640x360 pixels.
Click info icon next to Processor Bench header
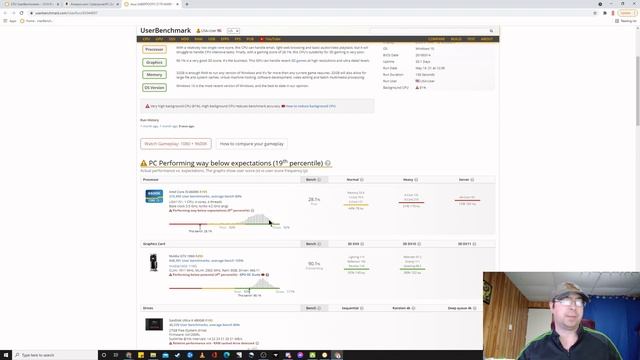pos(319,180)
